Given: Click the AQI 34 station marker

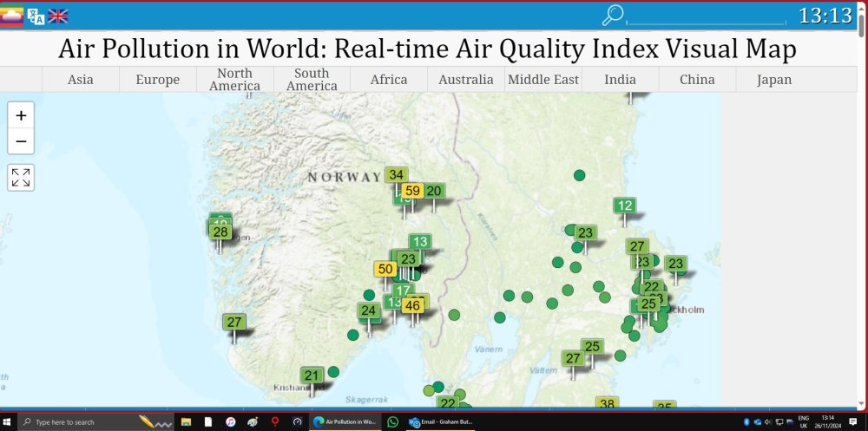Looking at the screenshot, I should coord(396,175).
